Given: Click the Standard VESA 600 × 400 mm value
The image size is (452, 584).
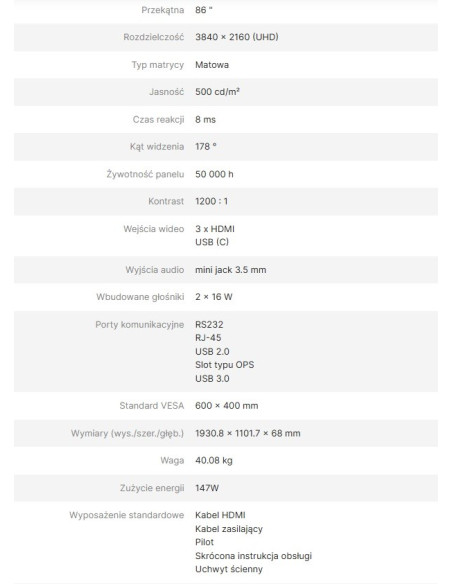Looking at the screenshot, I should (x=226, y=406).
